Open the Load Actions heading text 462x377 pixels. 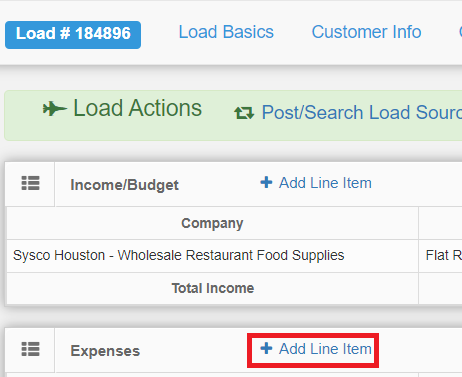[x=137, y=108]
